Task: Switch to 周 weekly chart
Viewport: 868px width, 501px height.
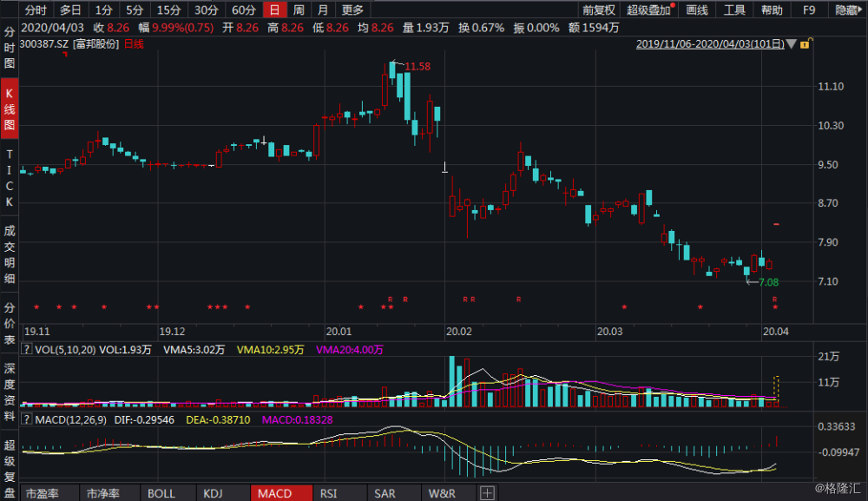Action: (299, 10)
